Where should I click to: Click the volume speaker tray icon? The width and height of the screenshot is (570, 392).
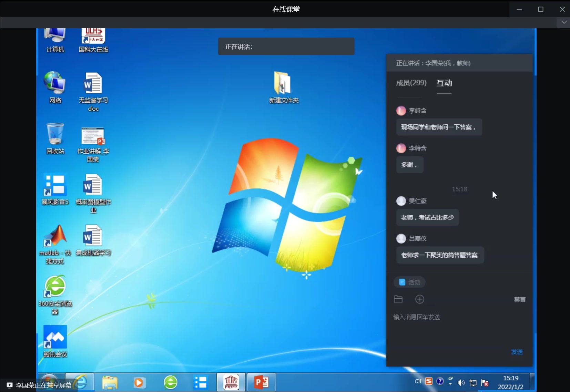pyautogui.click(x=461, y=383)
